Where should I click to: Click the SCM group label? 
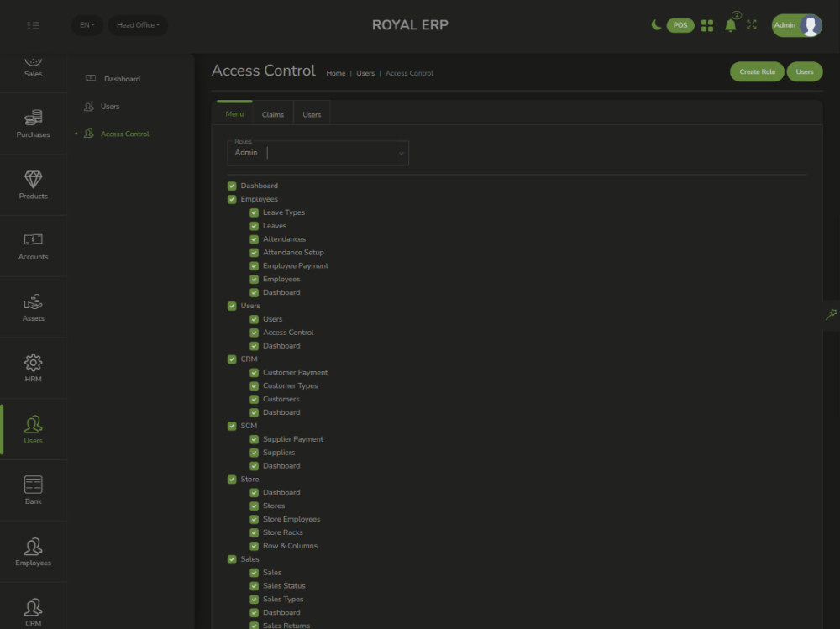[x=249, y=426]
